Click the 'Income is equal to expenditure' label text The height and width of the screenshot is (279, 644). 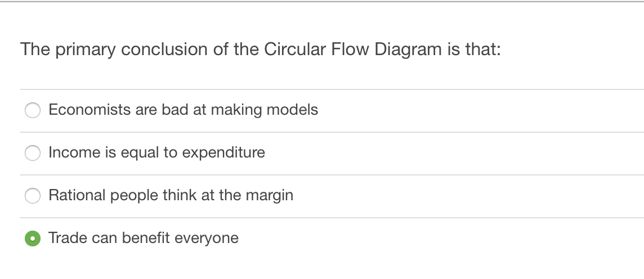157,152
